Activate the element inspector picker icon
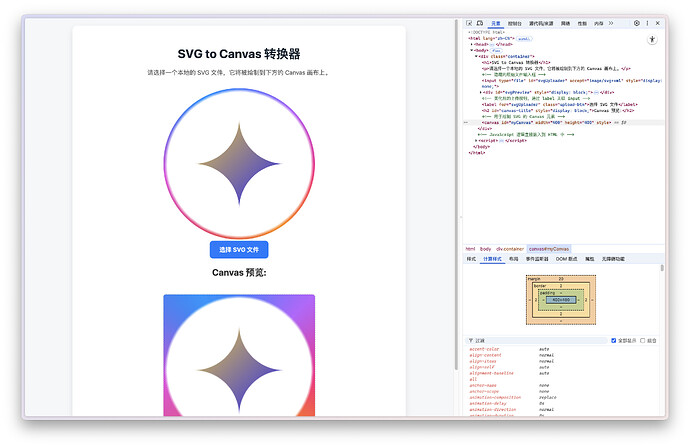The height and width of the screenshot is (448, 690). tap(469, 23)
